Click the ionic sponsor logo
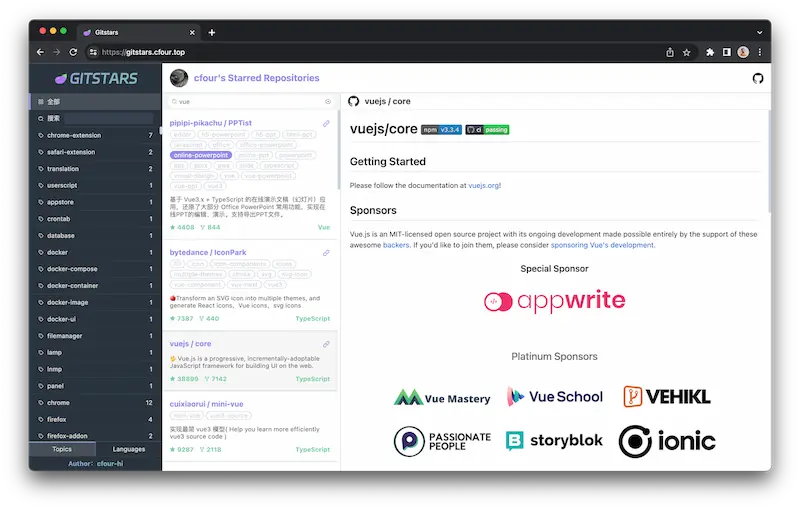Screen dimensions: 800x509 click(667, 441)
